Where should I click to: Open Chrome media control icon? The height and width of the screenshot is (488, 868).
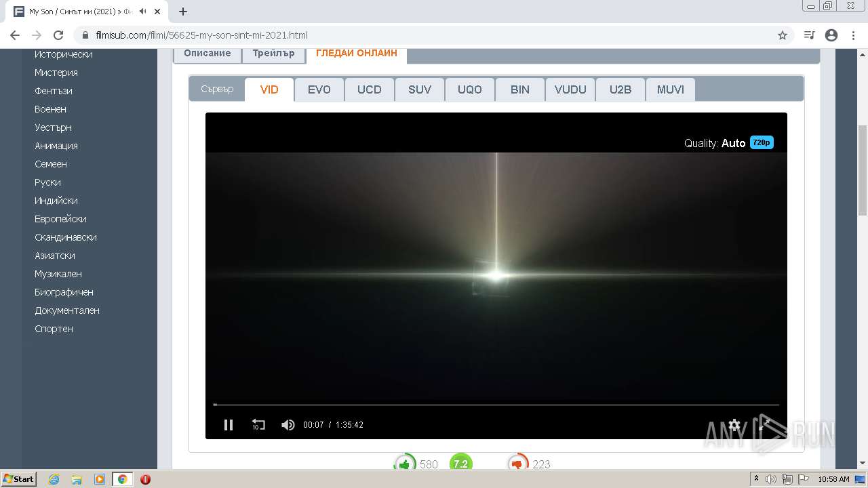[809, 35]
